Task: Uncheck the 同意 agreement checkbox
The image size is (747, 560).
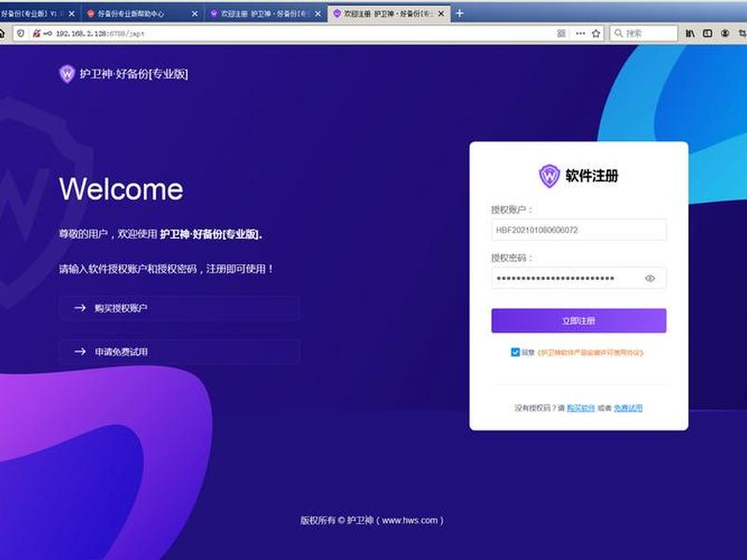Action: [x=515, y=353]
